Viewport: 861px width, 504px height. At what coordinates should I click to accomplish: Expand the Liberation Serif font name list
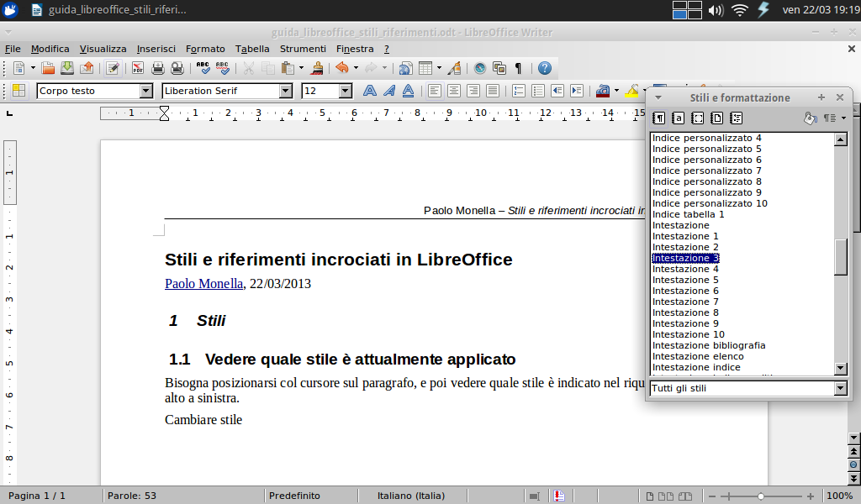coord(286,91)
